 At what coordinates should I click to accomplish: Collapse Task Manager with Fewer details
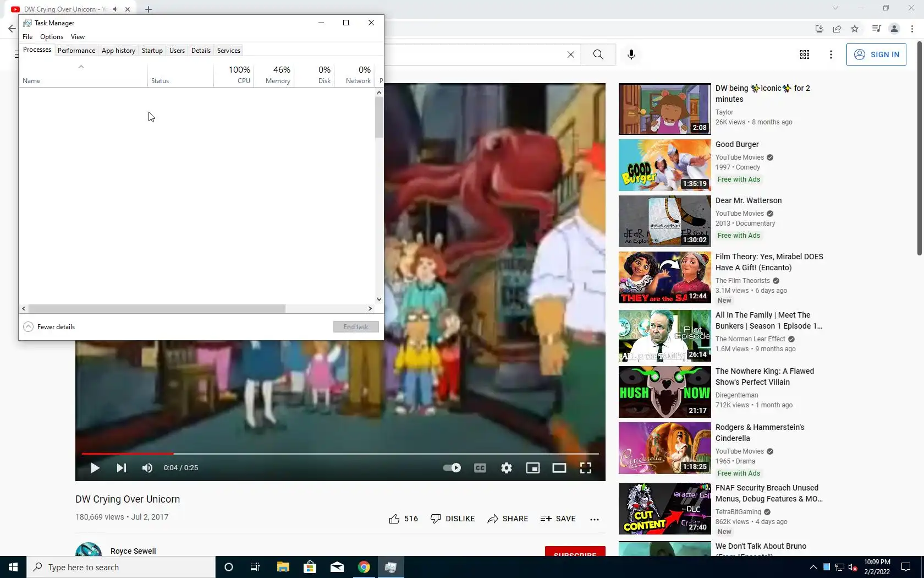pyautogui.click(x=49, y=327)
